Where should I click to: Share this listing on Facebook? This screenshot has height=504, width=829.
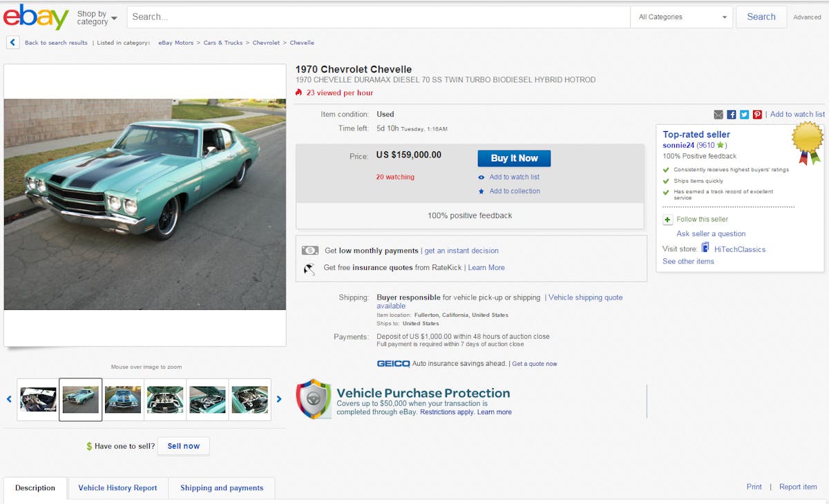pos(732,115)
